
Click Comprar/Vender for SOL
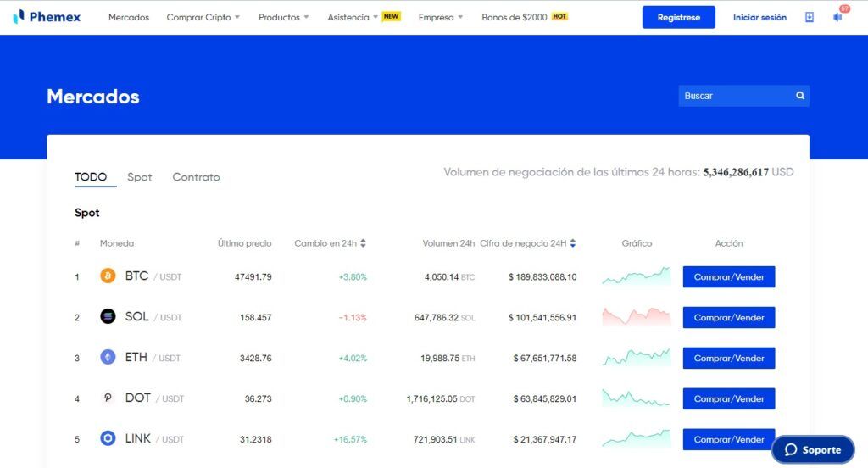pos(728,317)
